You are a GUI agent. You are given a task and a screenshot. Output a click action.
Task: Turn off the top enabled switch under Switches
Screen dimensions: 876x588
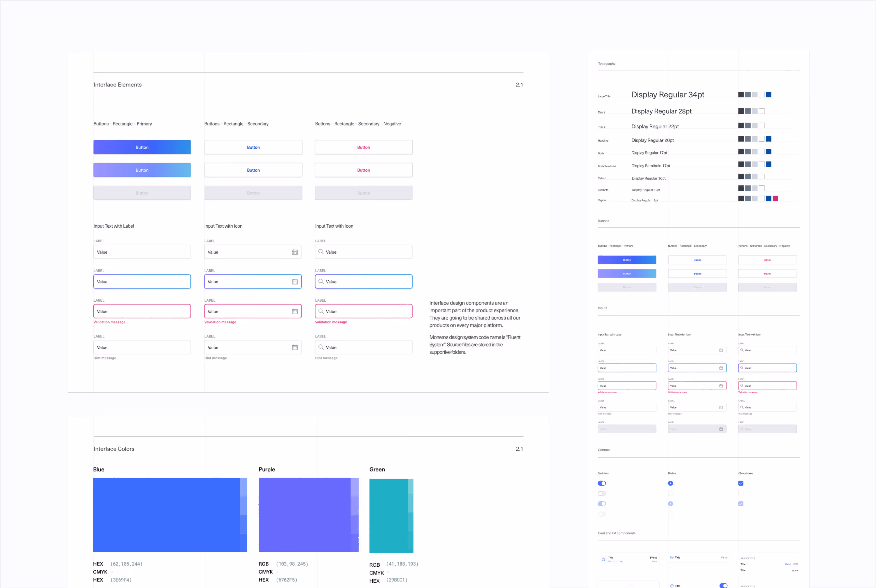pos(602,483)
